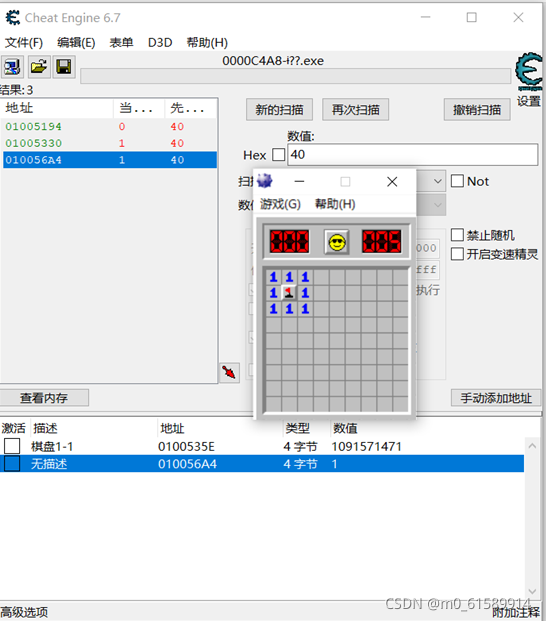
Task: Click the 撤销扫描 button
Action: coord(477,110)
